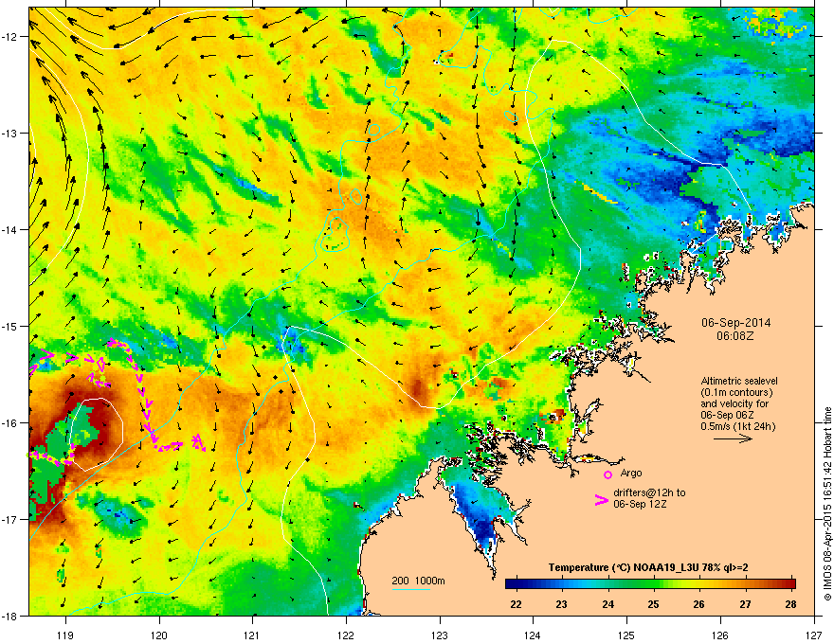This screenshot has width=834, height=644.
Task: Click the longitude axis label 127
Action: pos(814,635)
